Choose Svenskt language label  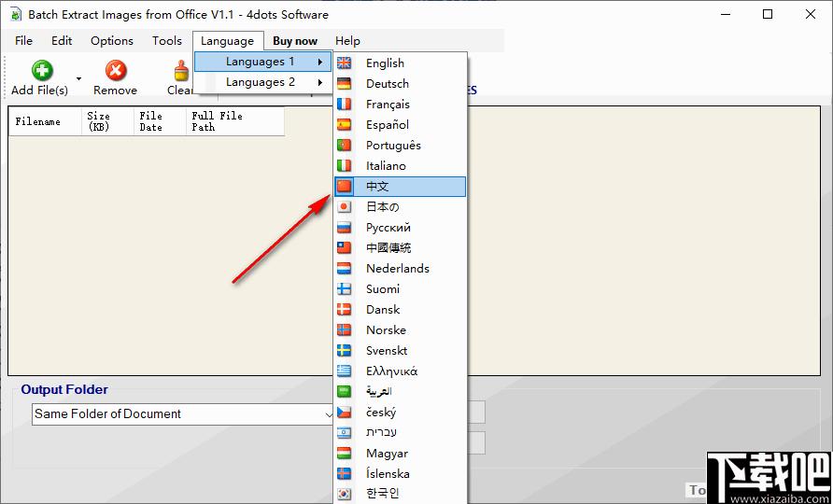tap(387, 351)
